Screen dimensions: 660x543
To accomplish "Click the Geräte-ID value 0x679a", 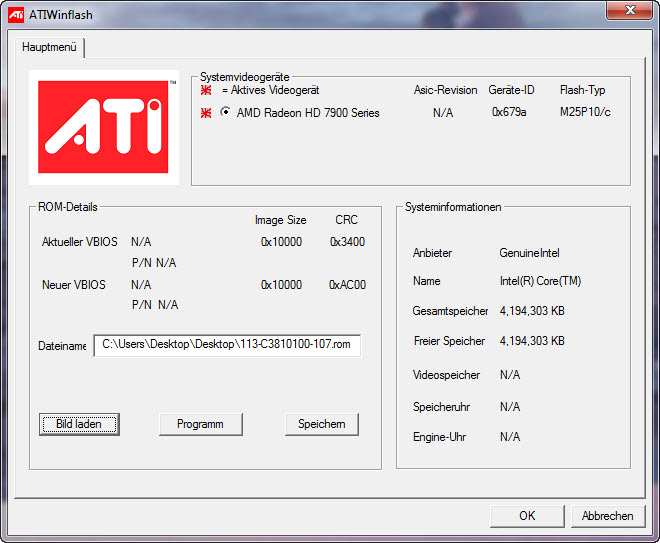I will [x=509, y=112].
